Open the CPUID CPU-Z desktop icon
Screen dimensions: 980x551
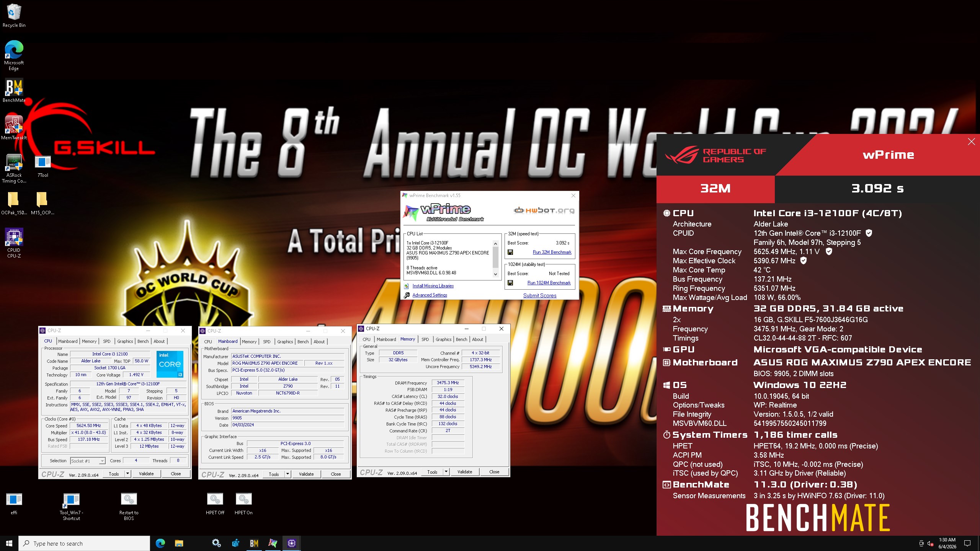pos(14,243)
